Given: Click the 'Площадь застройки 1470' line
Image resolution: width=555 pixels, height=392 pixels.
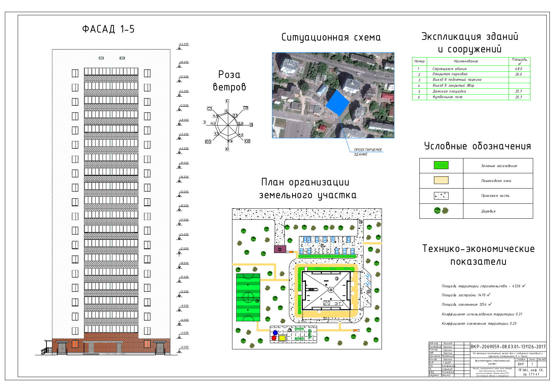Looking at the screenshot, I should [x=466, y=295].
